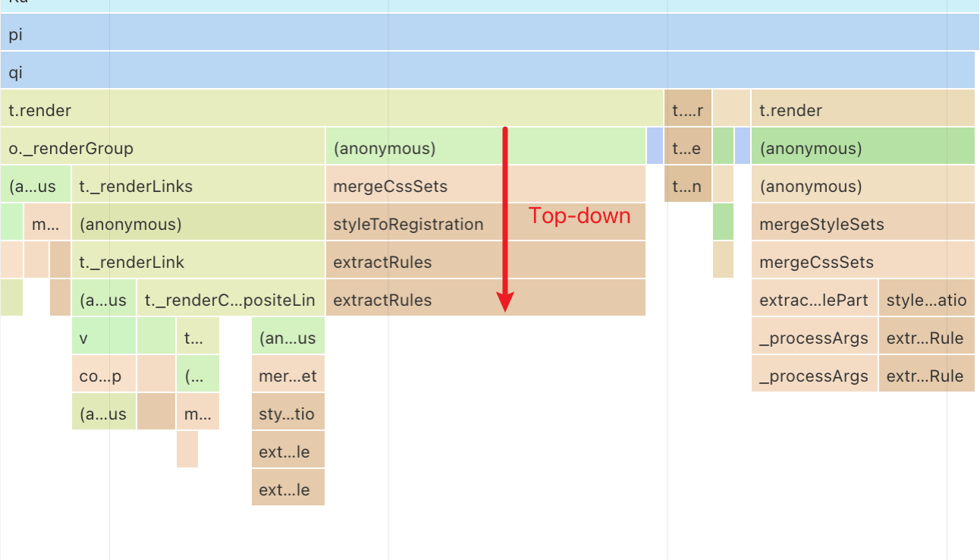
Task: Click mergeCssSets below mergeStyleSets
Action: point(863,260)
